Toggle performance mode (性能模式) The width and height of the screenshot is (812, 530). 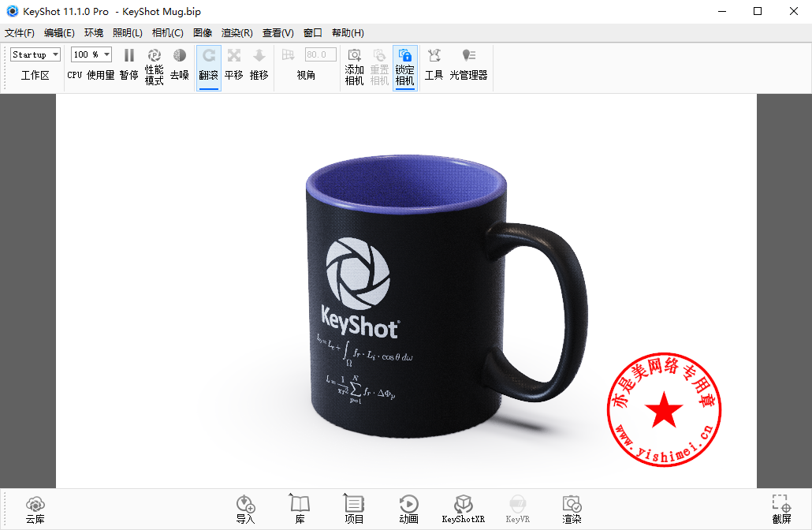(155, 67)
